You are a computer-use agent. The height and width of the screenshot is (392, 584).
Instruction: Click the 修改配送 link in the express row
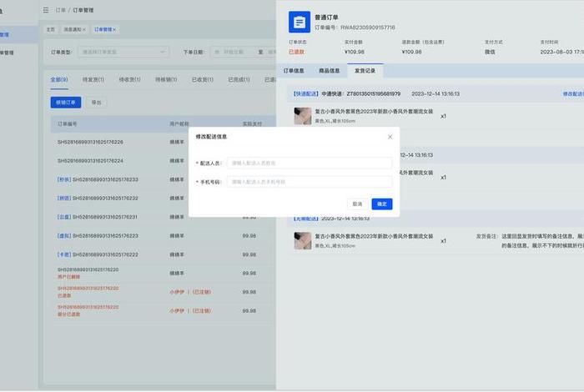point(573,93)
